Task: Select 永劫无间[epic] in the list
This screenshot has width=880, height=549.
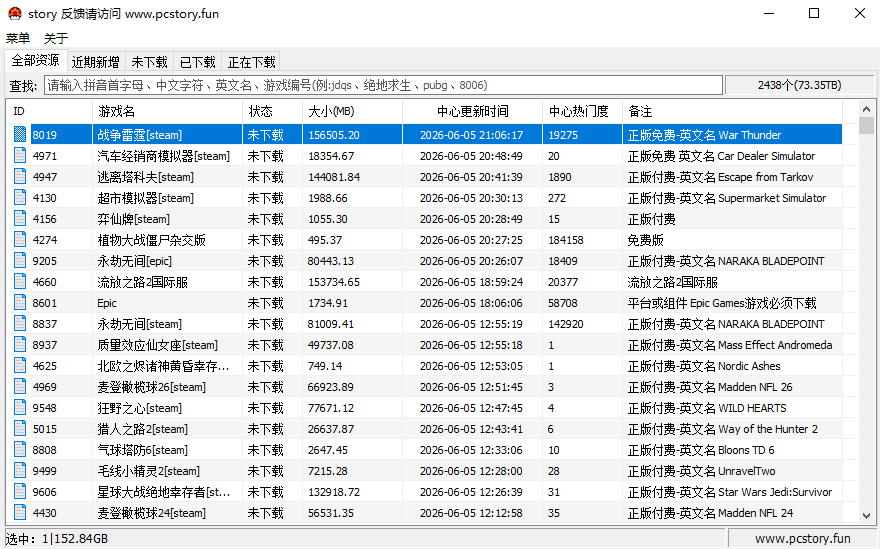Action: pos(134,261)
